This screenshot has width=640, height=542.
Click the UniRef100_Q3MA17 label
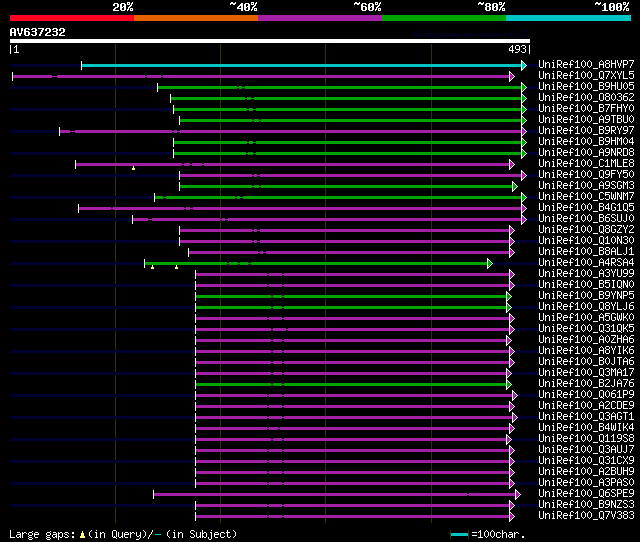click(x=586, y=373)
